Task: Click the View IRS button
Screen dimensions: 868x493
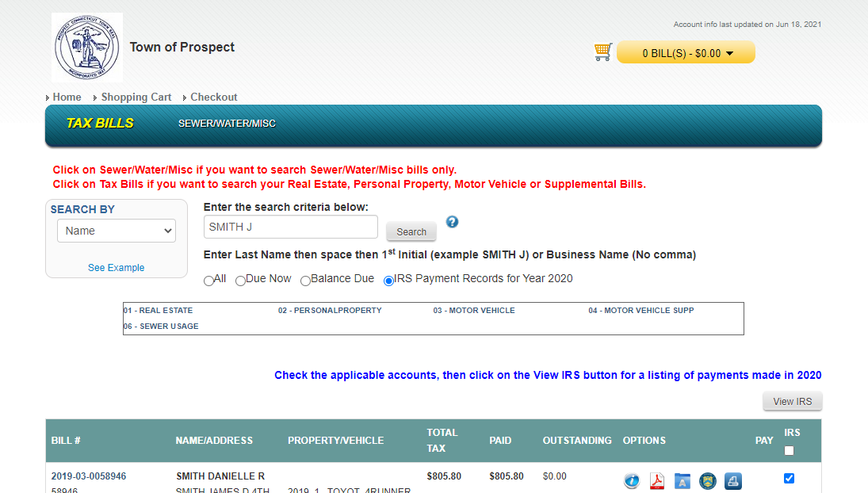Action: (792, 402)
